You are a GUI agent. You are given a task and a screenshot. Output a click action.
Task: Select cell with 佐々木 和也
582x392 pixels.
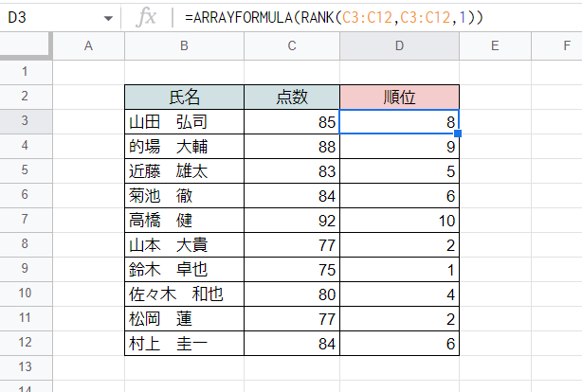184,294
